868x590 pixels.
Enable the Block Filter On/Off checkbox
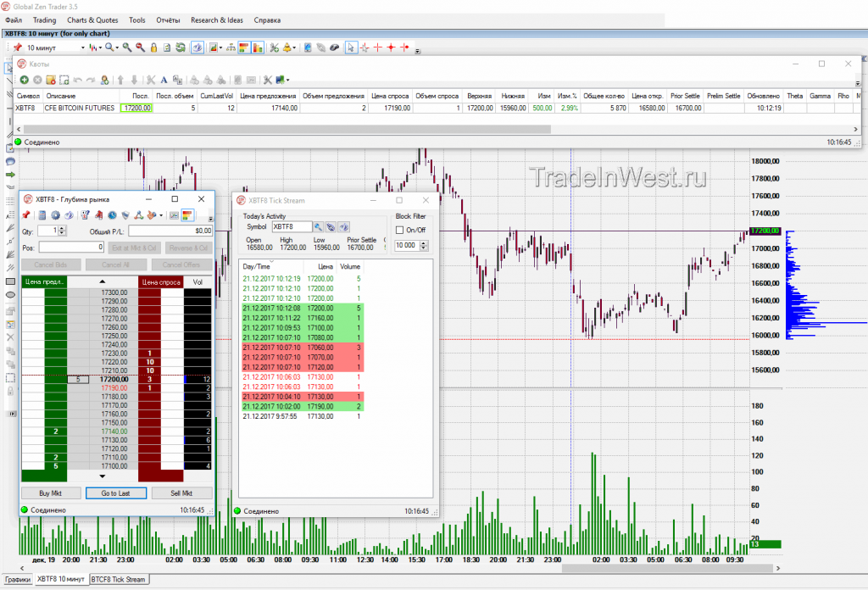(x=401, y=230)
